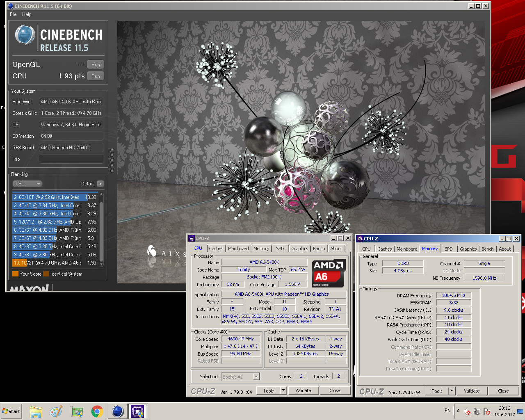This screenshot has height=420, width=525.
Task: Click the Cinebench sphere logo icon
Action: 25,35
